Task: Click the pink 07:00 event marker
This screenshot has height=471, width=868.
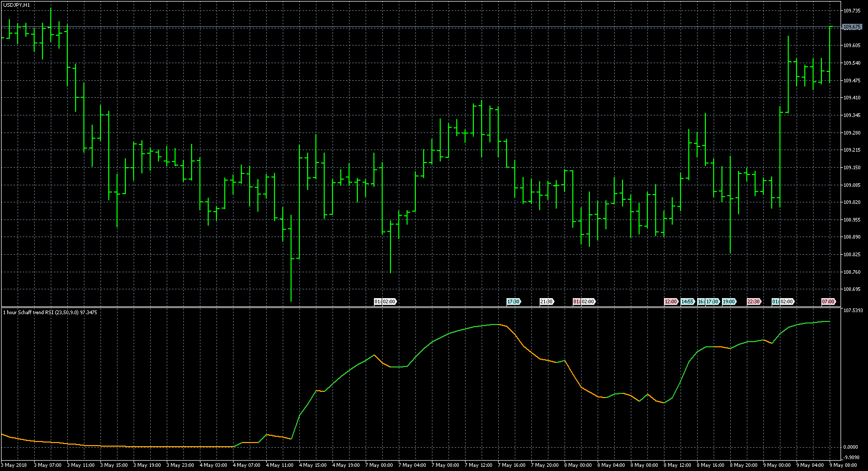Action: [828, 302]
